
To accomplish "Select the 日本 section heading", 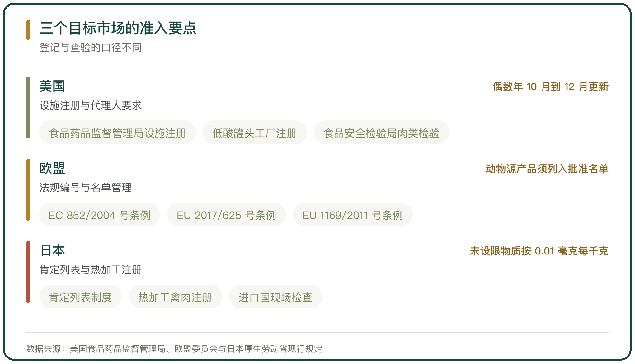I will (52, 250).
